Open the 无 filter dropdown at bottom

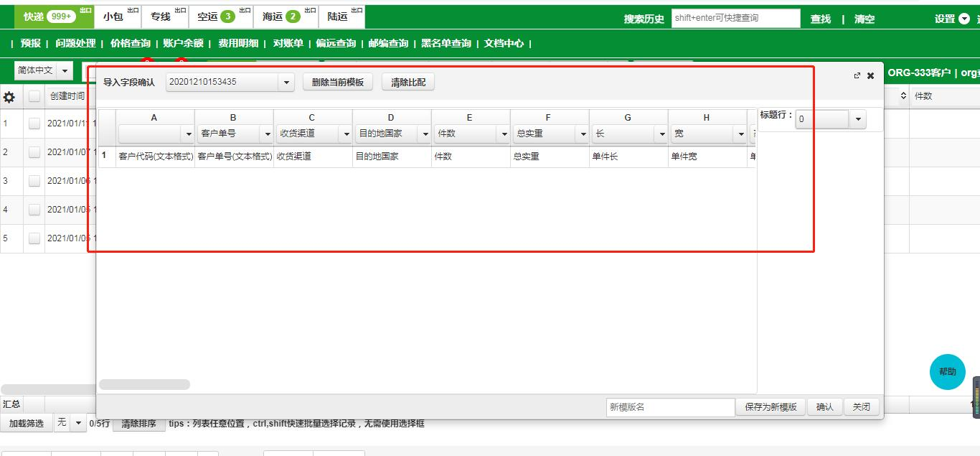(x=78, y=424)
